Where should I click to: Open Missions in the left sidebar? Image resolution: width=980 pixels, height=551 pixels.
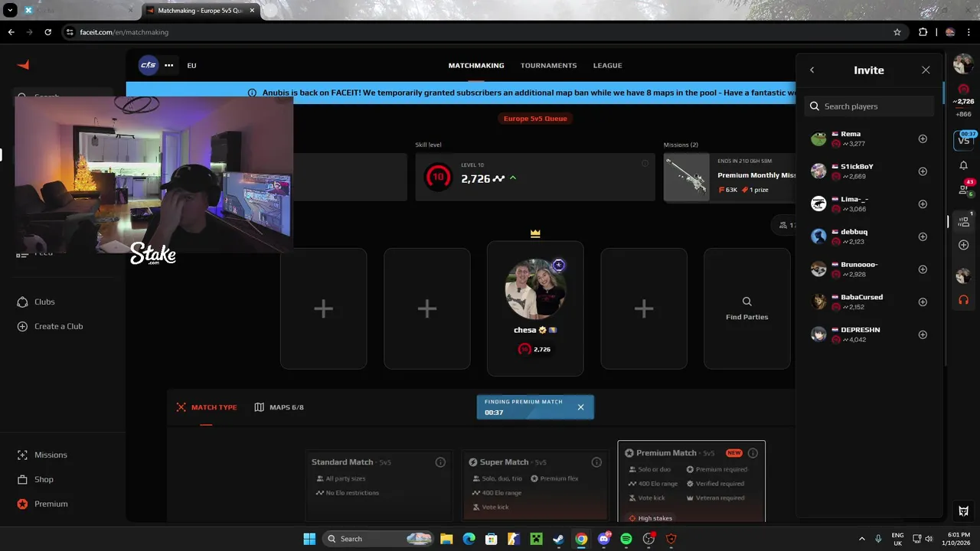coord(42,455)
